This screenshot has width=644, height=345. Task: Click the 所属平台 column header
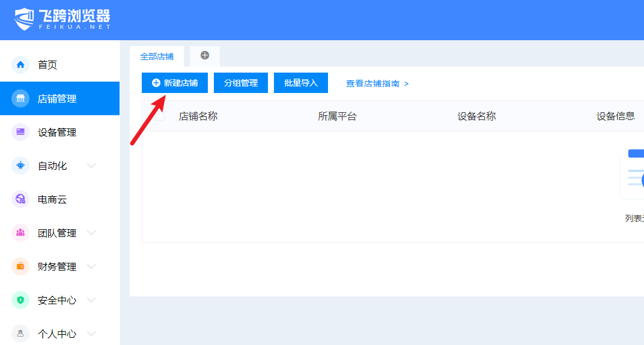[x=337, y=116]
